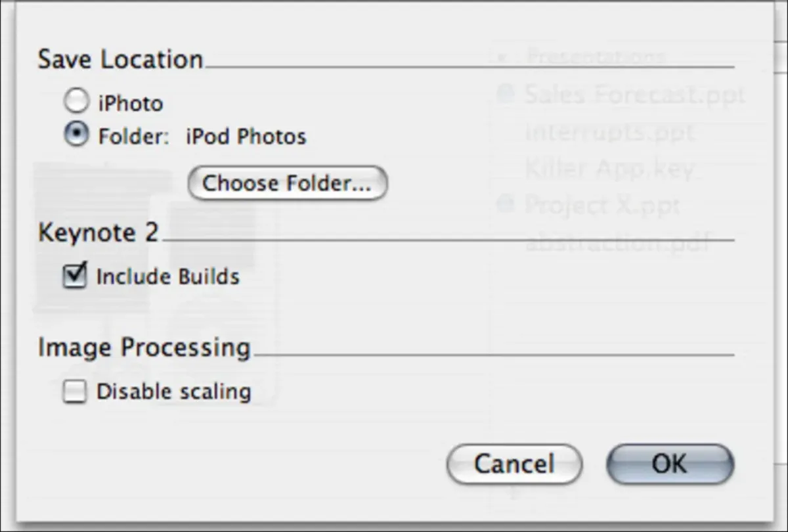Select the iPhoto radio button
The width and height of the screenshot is (788, 532).
(76, 102)
